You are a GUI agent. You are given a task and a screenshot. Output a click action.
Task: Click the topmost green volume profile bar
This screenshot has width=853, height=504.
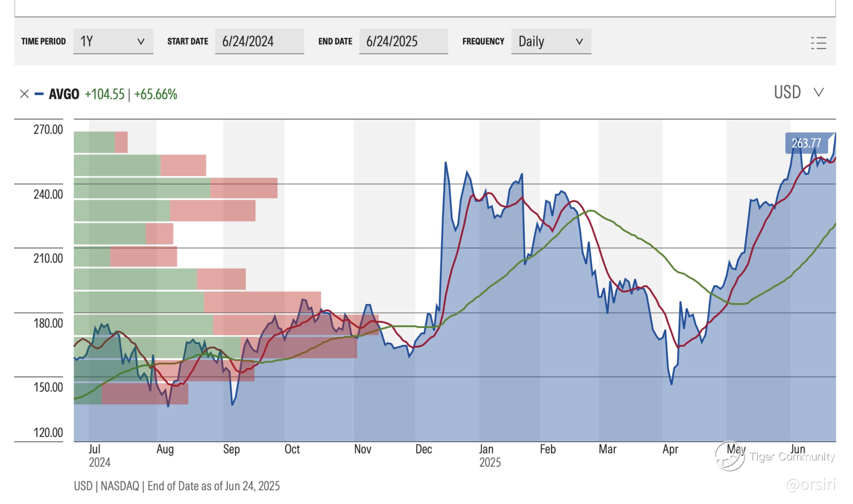[94, 142]
